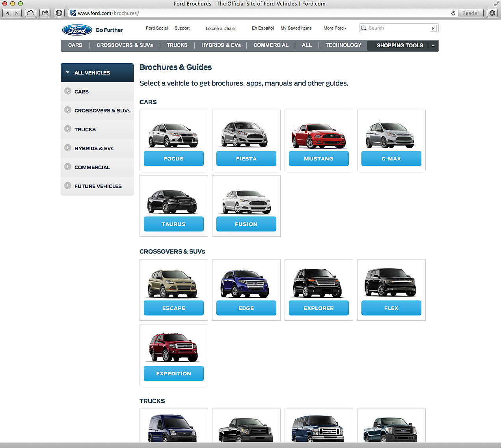This screenshot has width=501, height=448.
Task: Open CROSSOVERS & SUVs nav menu
Action: (x=125, y=45)
